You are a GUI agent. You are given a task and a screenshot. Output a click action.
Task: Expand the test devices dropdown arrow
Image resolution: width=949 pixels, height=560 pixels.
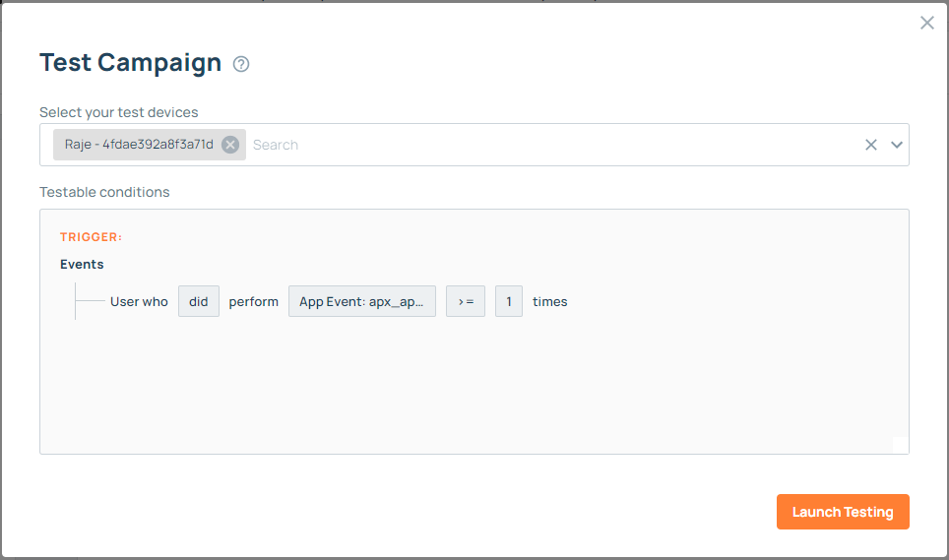(x=897, y=145)
